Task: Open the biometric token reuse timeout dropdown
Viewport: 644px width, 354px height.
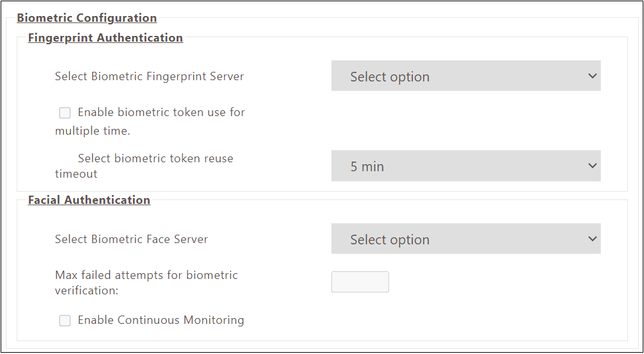Action: [466, 166]
